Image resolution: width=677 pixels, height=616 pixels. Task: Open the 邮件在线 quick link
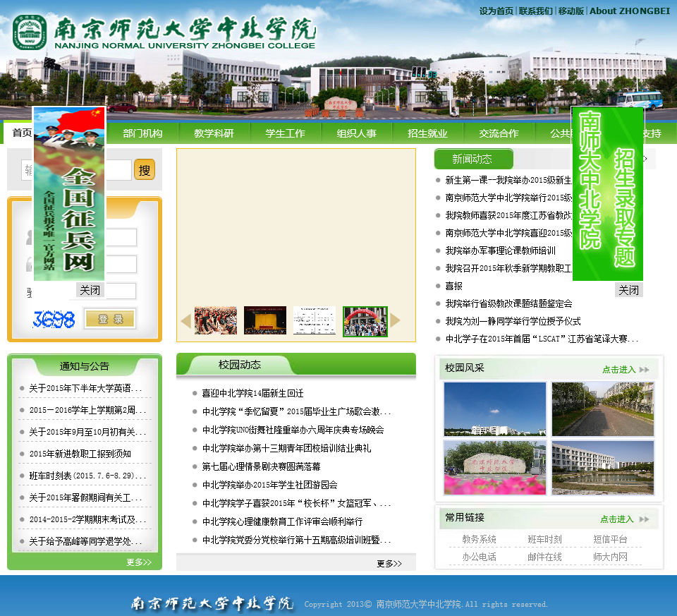pyautogui.click(x=545, y=557)
